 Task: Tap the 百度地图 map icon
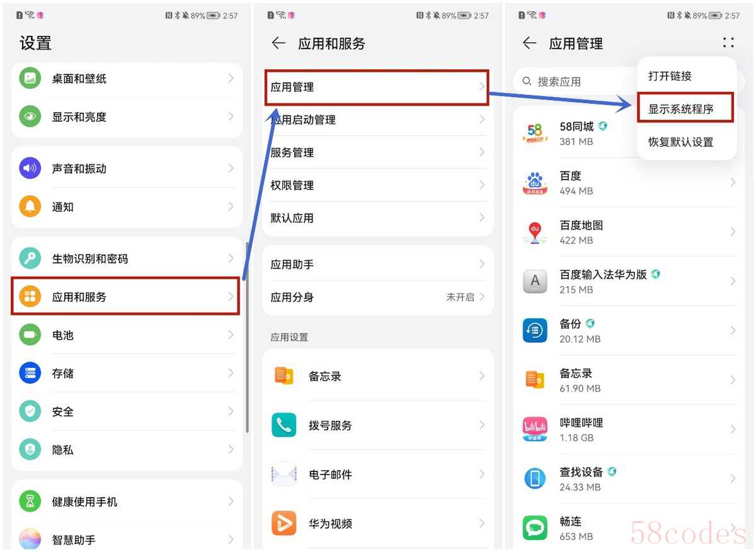[x=535, y=232]
